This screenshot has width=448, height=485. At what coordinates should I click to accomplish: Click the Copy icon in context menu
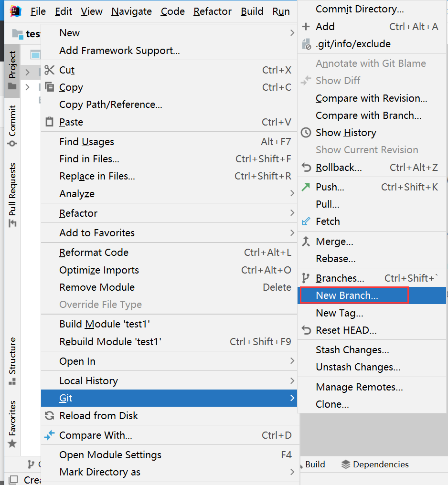[x=50, y=87]
